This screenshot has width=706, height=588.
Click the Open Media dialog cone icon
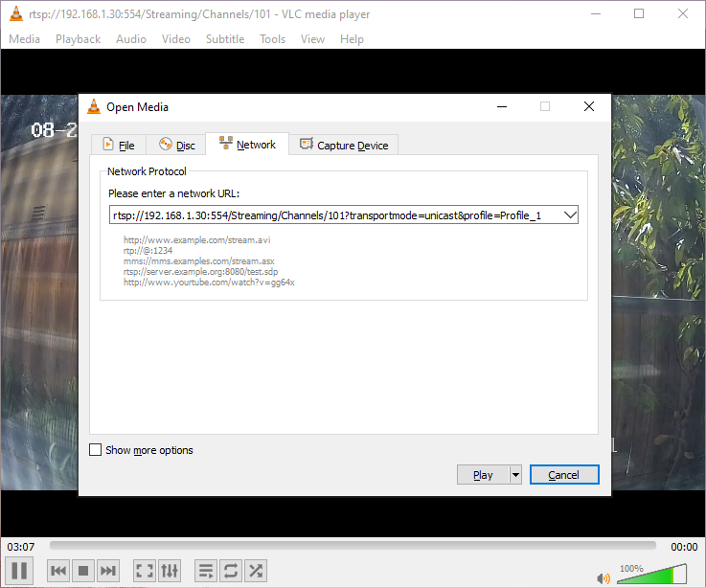(94, 106)
